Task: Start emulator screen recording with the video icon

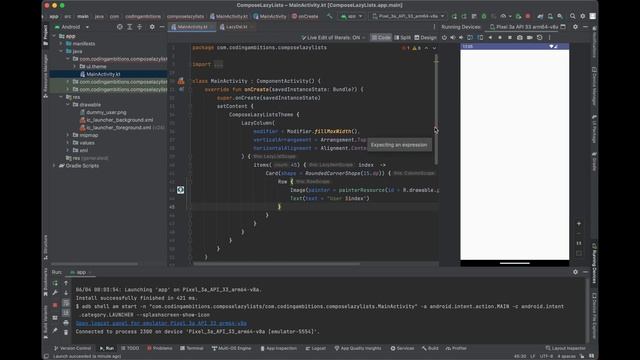Action: click(x=529, y=38)
